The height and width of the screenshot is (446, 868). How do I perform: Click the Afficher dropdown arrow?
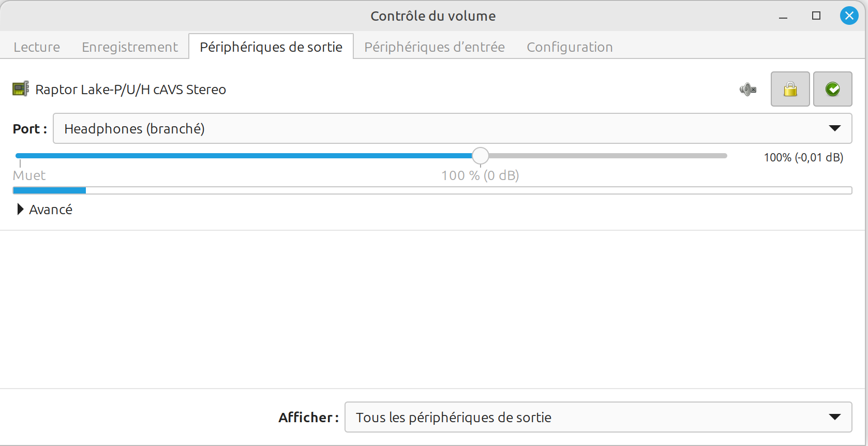pos(834,417)
